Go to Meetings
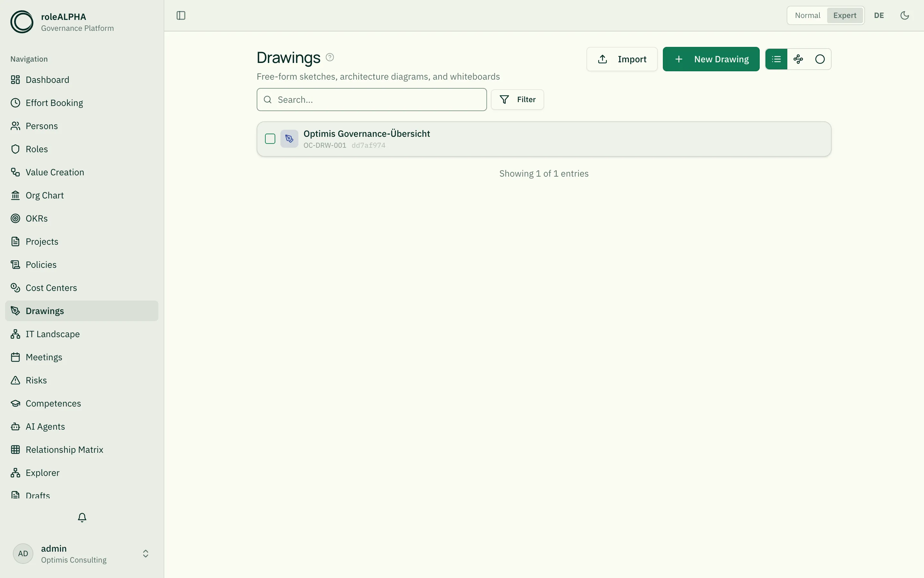The height and width of the screenshot is (578, 924). [x=82, y=357]
